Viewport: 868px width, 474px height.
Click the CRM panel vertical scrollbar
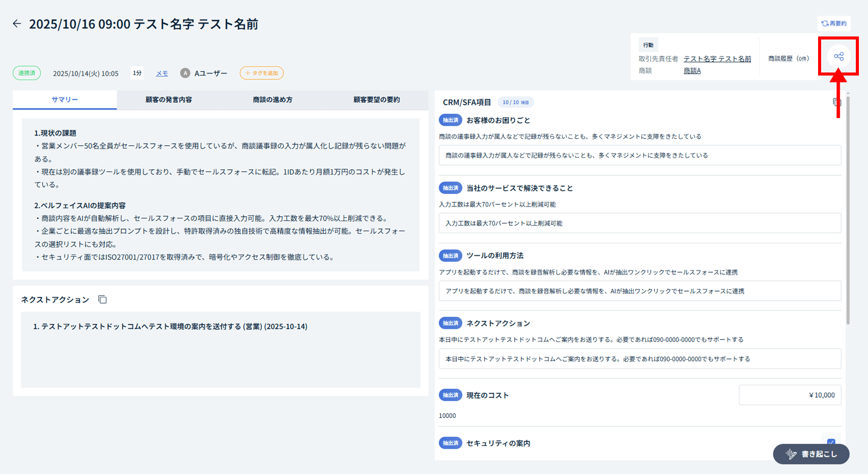coord(848,208)
